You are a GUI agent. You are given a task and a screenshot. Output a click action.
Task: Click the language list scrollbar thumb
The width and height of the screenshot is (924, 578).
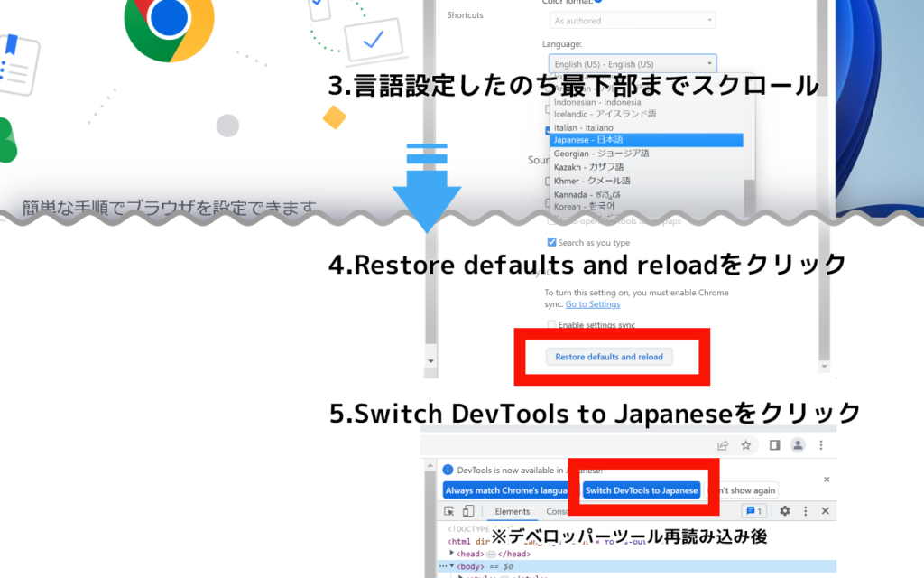coord(748,194)
